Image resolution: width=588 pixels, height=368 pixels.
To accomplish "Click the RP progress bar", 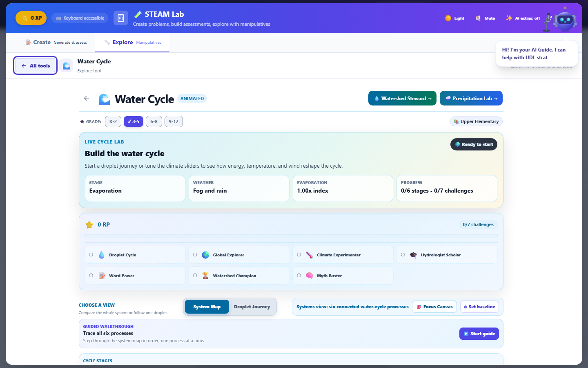I will (x=291, y=236).
